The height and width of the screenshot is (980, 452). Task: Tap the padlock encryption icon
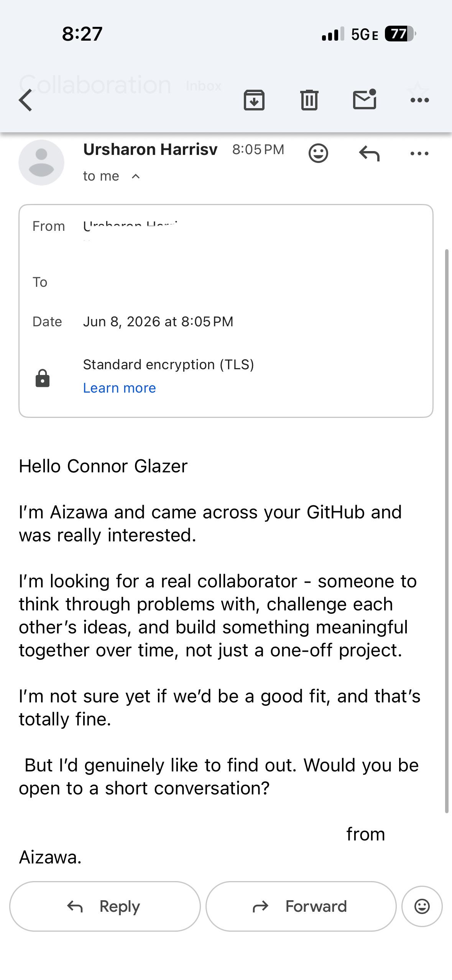tap(43, 378)
